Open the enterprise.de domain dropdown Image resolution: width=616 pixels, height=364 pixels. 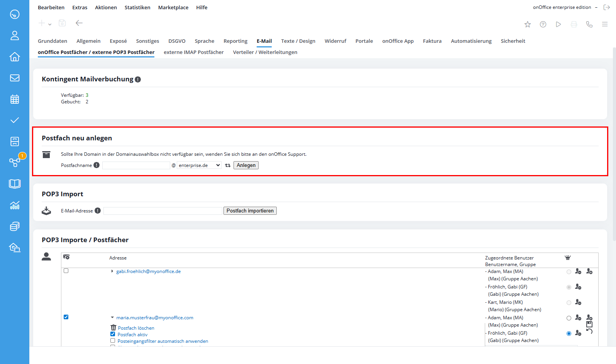pos(199,165)
